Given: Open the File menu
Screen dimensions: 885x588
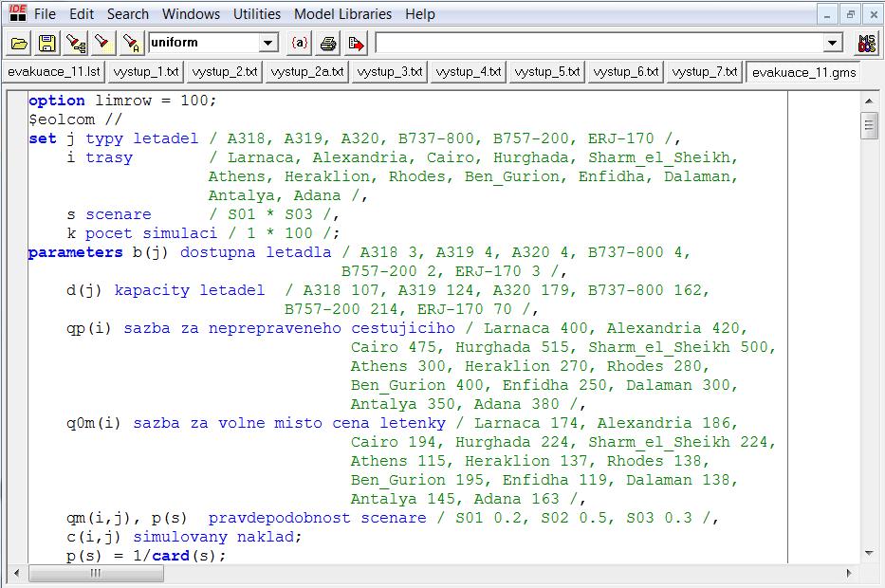Looking at the screenshot, I should (x=45, y=14).
